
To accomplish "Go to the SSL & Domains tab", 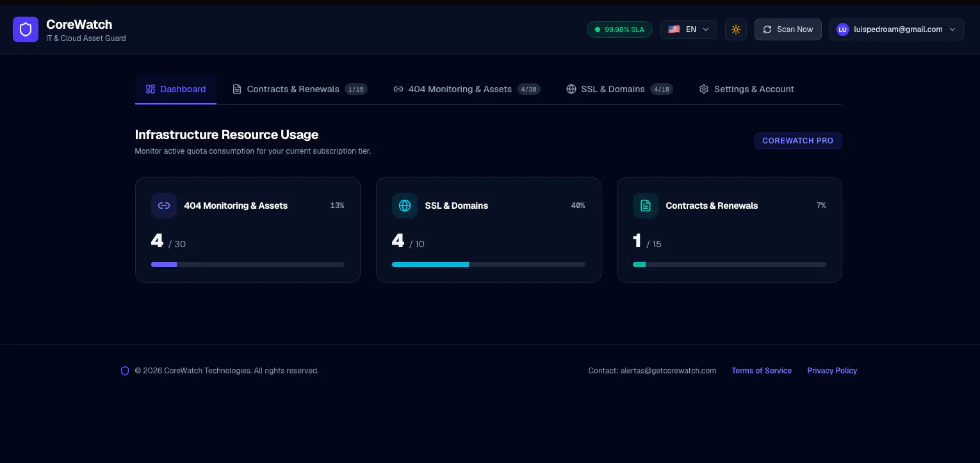I will pos(619,89).
